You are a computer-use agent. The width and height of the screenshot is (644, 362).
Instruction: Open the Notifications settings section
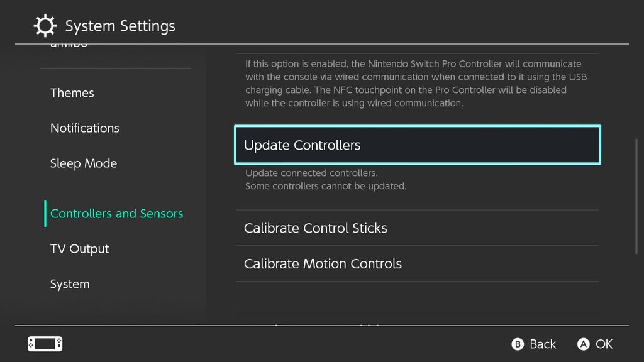[85, 128]
